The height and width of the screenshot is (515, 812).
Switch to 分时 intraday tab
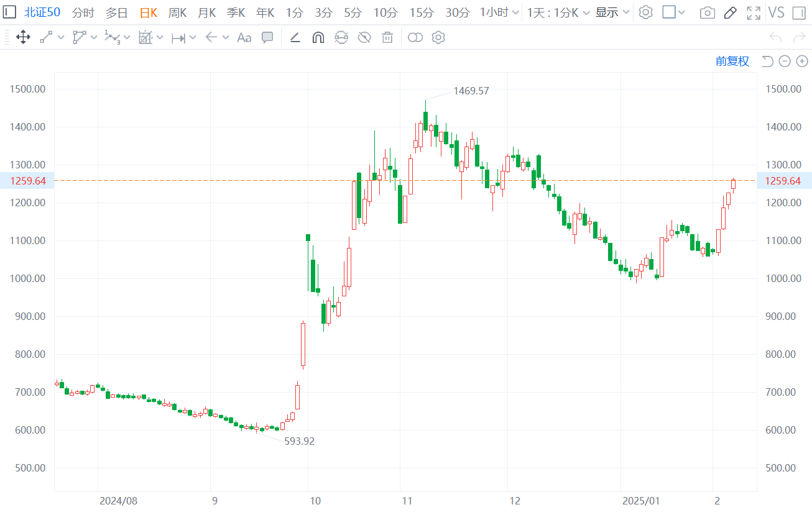click(83, 12)
